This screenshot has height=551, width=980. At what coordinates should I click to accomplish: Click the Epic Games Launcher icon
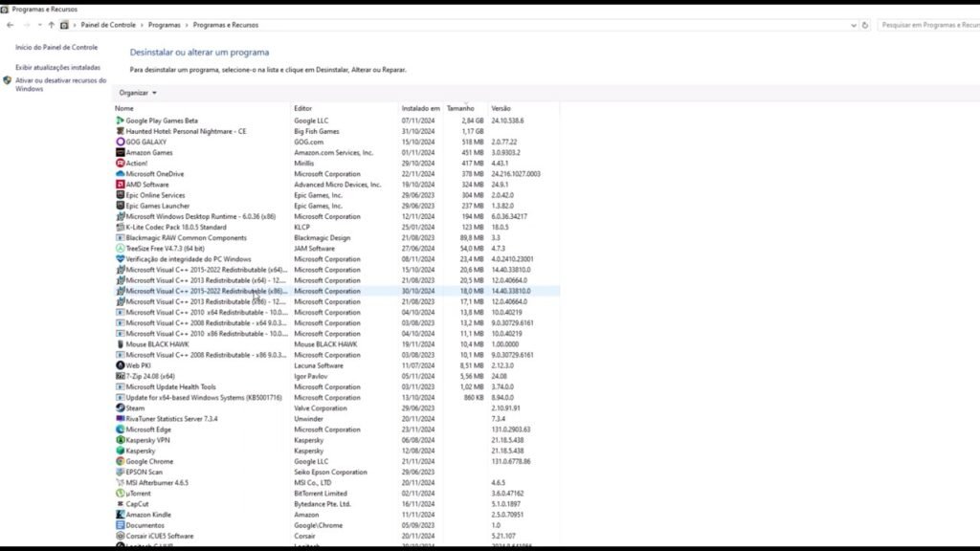point(120,206)
